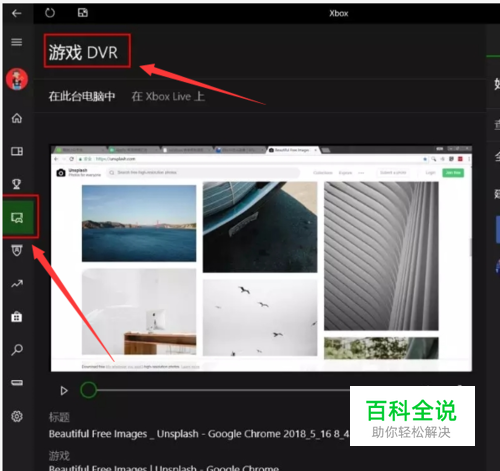Open Settings gear in sidebar

(17, 416)
